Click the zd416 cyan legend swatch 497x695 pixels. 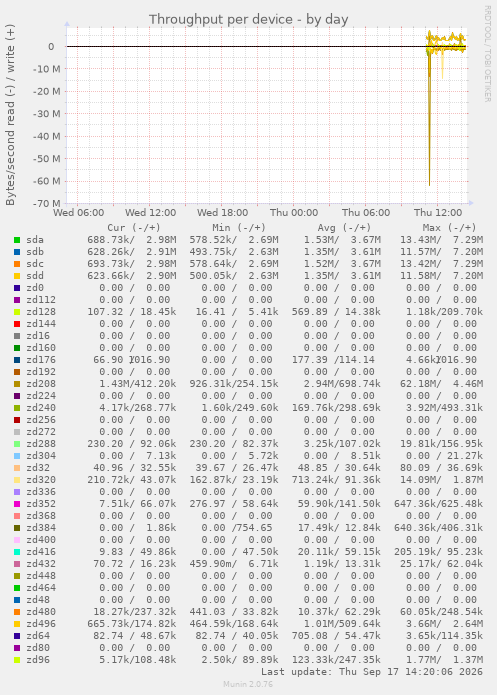17,552
